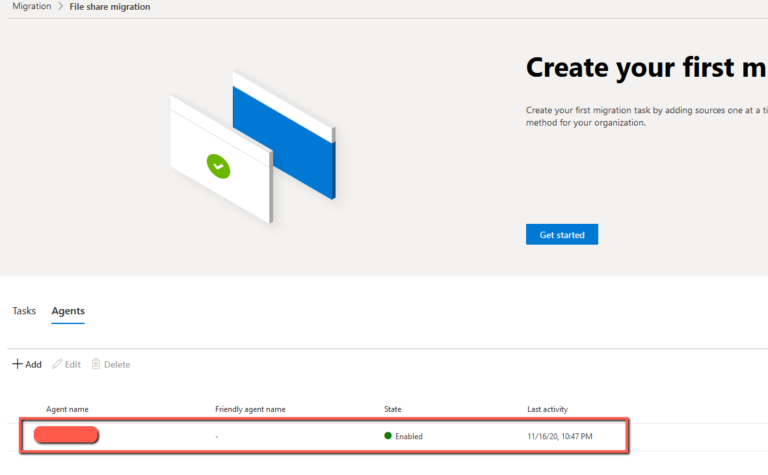This screenshot has height=475, width=768.
Task: Click the dash in the Friendly agent name cell
Action: (x=217, y=436)
